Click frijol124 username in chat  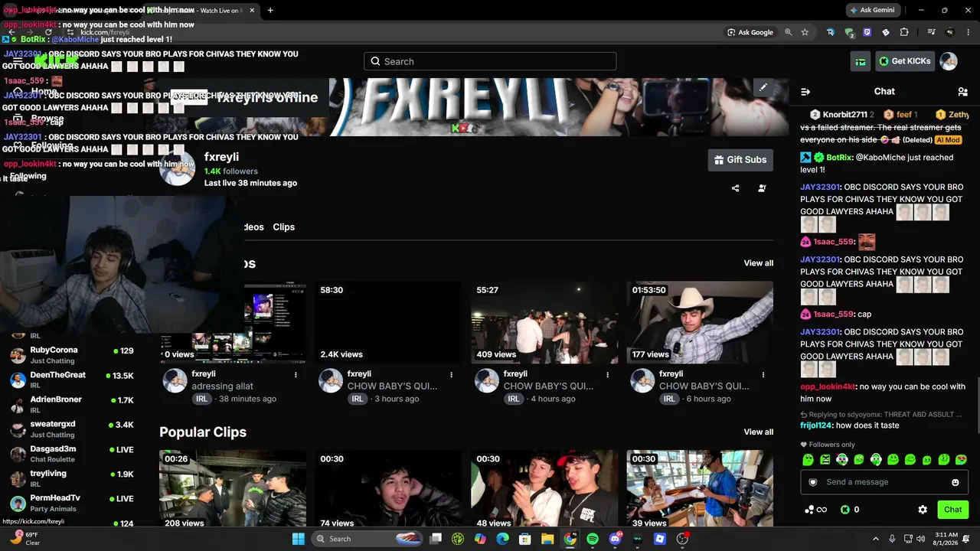(816, 425)
